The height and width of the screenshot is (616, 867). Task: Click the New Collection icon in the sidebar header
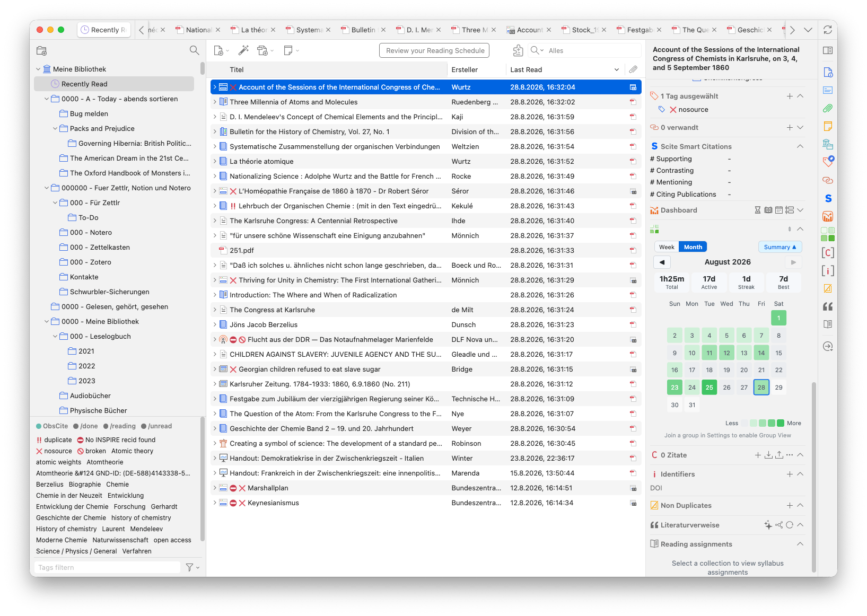click(42, 51)
